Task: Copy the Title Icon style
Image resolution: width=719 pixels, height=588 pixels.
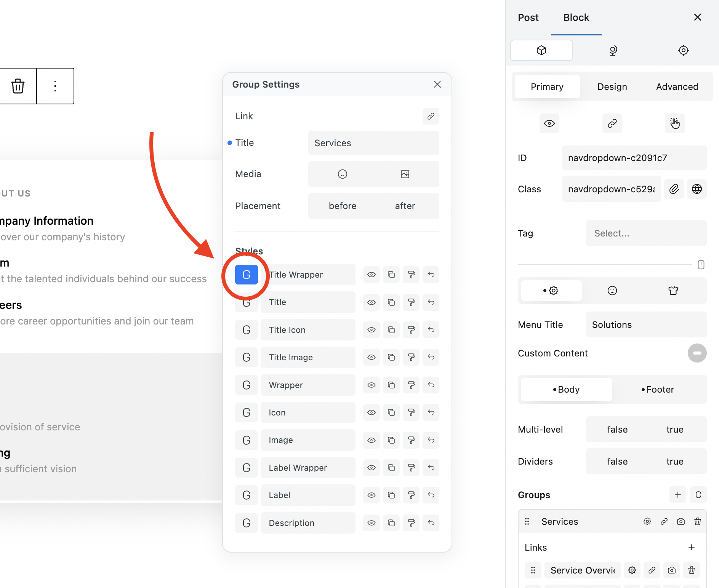Action: (391, 330)
